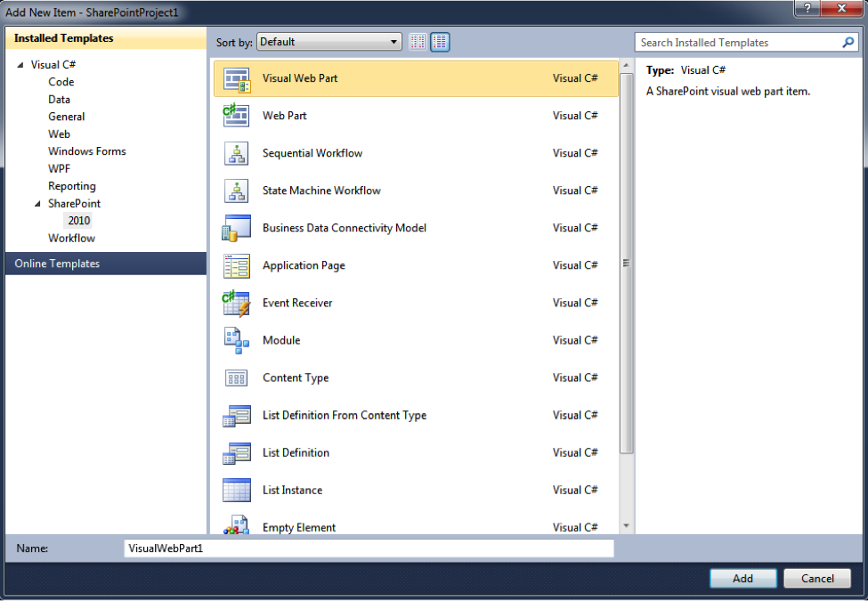
Task: Select "Business Data Connectivity Model" template name
Action: pos(345,228)
